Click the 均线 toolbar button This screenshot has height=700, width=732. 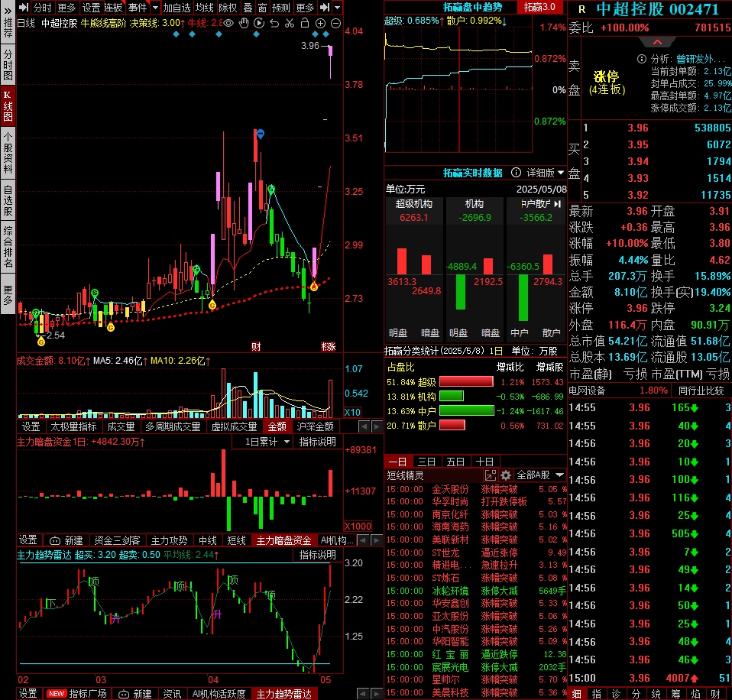(x=205, y=8)
